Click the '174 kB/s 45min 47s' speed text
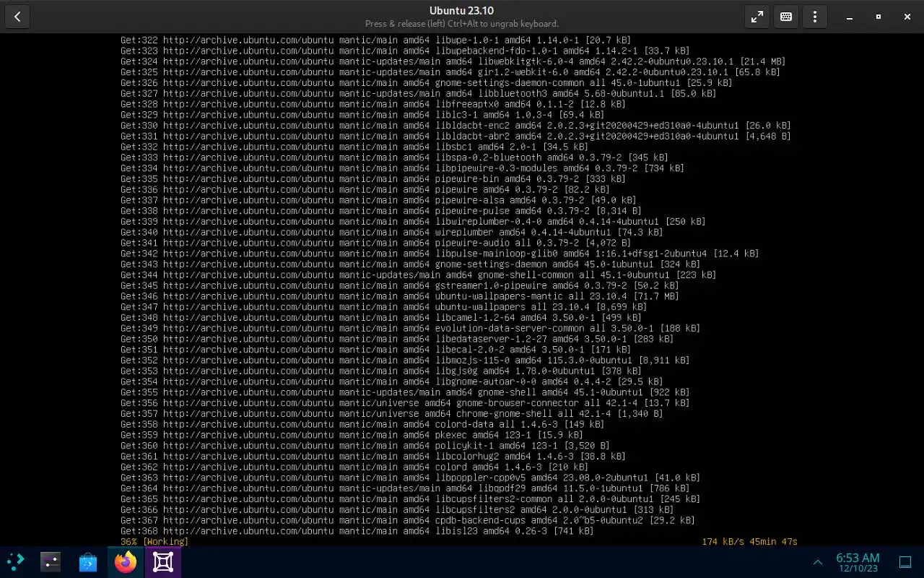Image resolution: width=924 pixels, height=578 pixels. (x=749, y=541)
